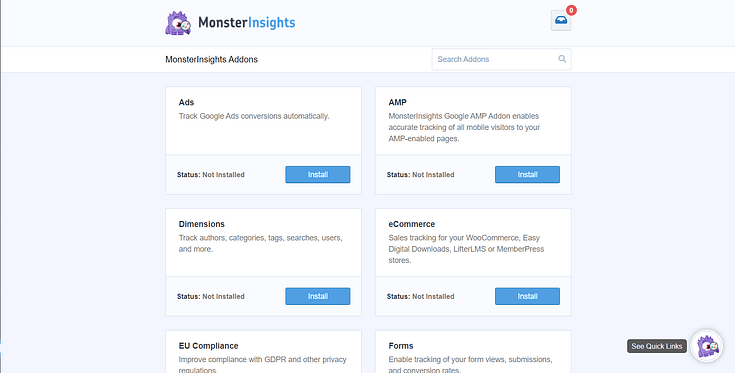Click the eCommerce addon description text
Screen dimensions: 735x373
click(x=466, y=249)
